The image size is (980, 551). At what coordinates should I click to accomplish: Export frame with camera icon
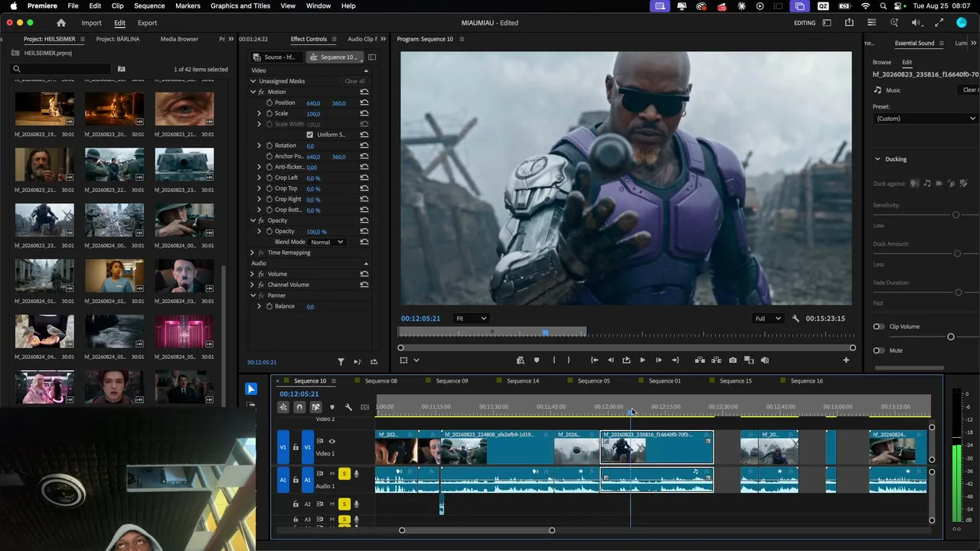[733, 360]
